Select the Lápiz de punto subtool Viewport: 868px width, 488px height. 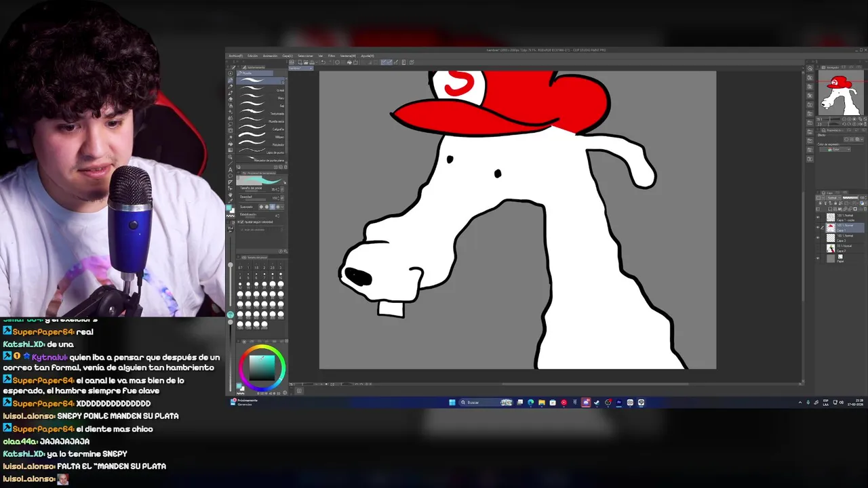(x=260, y=152)
